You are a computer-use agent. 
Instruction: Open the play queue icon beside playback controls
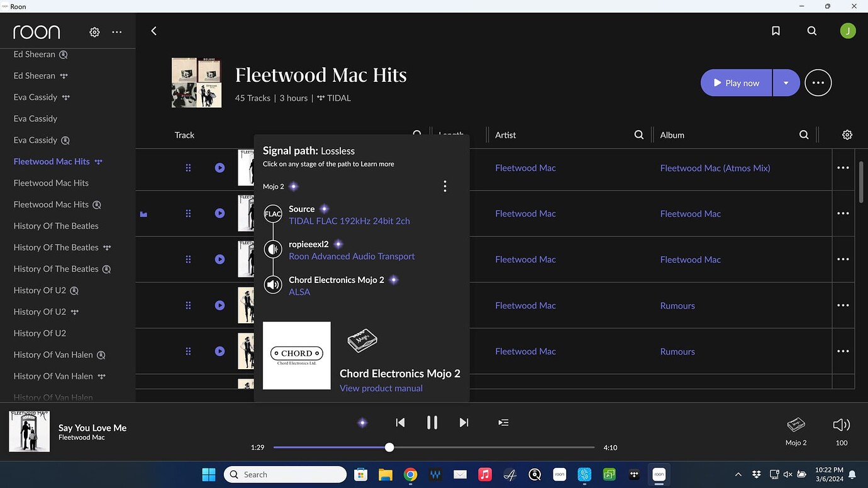click(x=503, y=422)
